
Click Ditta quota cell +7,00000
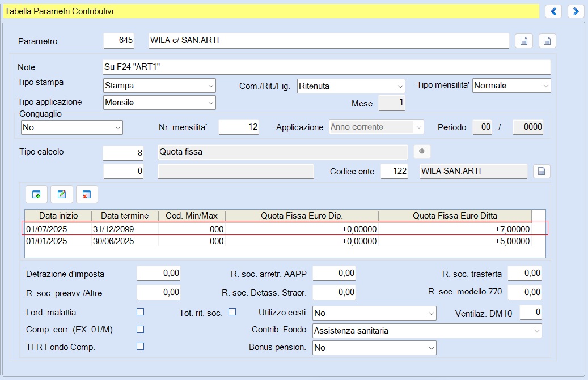(x=455, y=229)
